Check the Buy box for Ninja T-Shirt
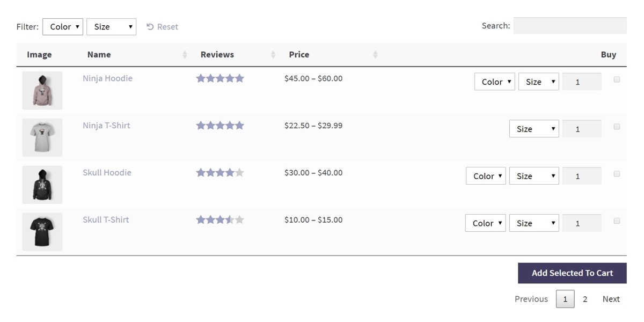Image resolution: width=644 pixels, height=322 pixels. [x=617, y=127]
